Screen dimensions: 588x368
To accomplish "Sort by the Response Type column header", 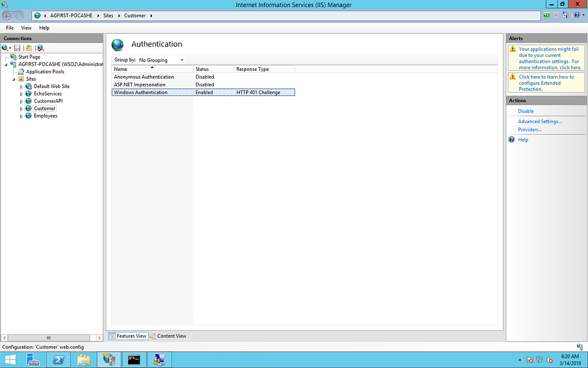I will point(264,69).
